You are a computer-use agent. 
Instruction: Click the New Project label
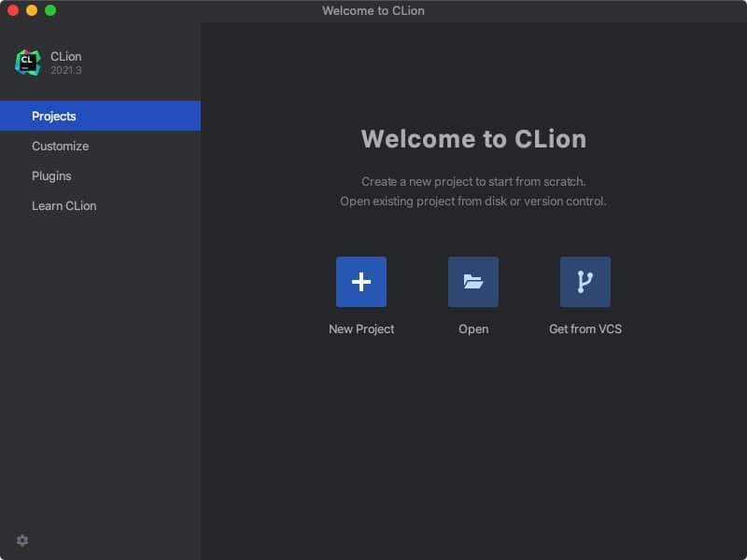361,329
